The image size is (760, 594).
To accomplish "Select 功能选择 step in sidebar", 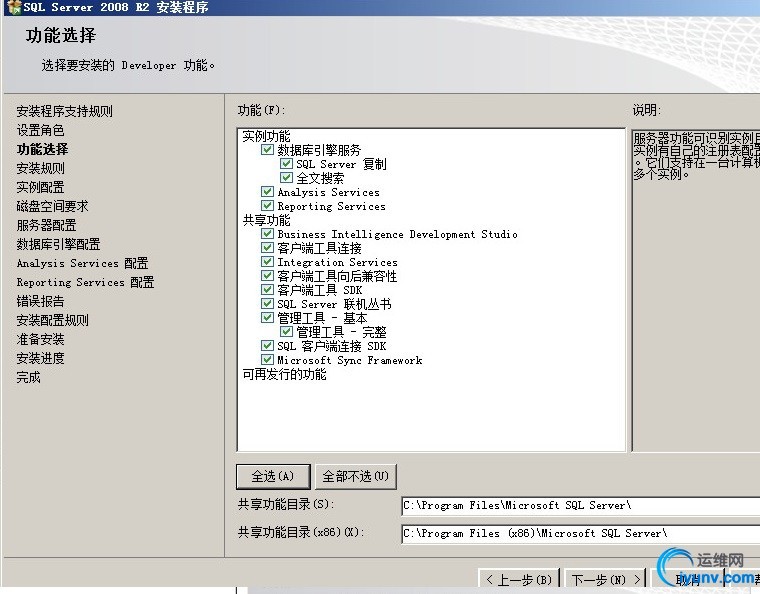I will pyautogui.click(x=42, y=149).
